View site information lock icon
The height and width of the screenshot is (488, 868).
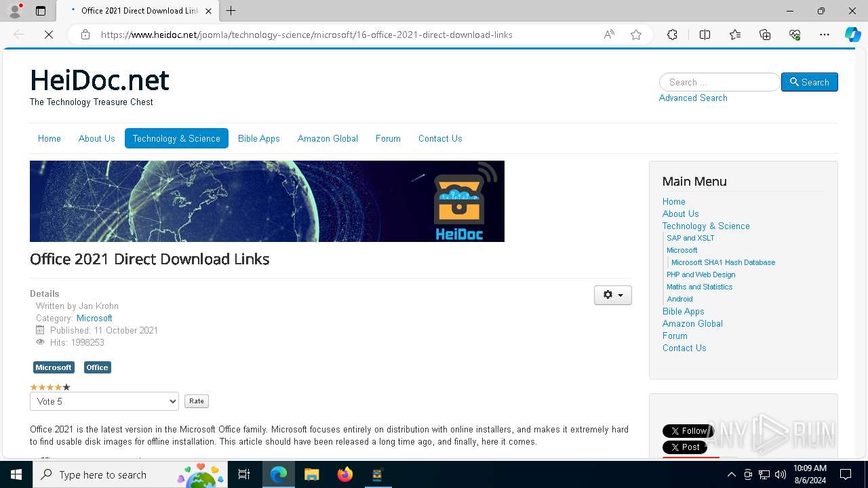[x=85, y=35]
